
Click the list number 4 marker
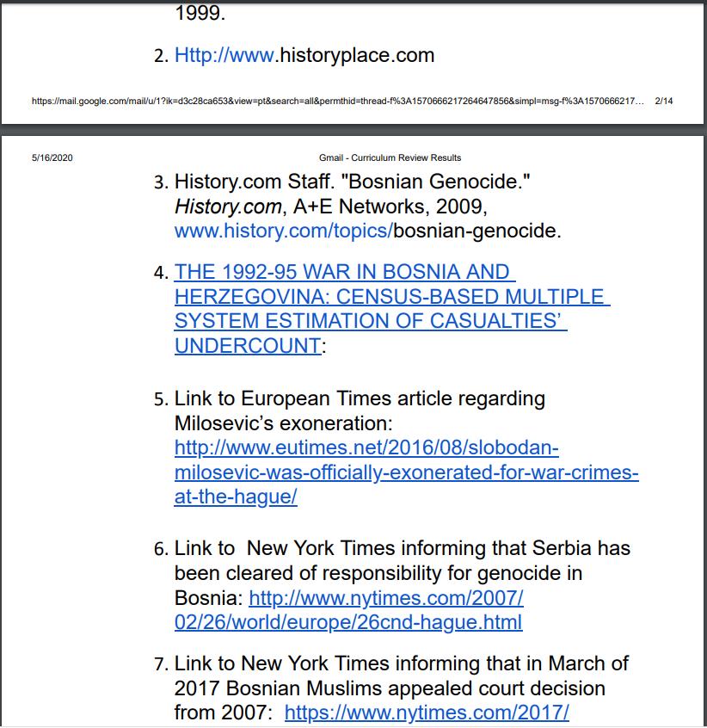pyautogui.click(x=161, y=273)
